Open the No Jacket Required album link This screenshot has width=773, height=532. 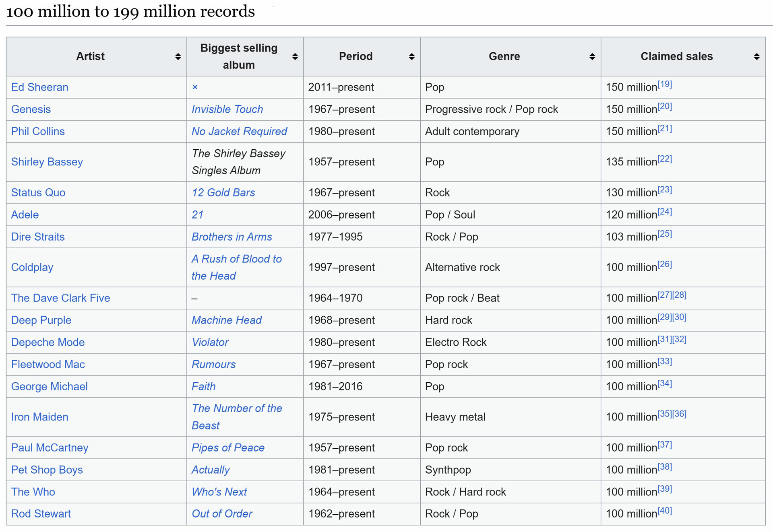(x=240, y=132)
